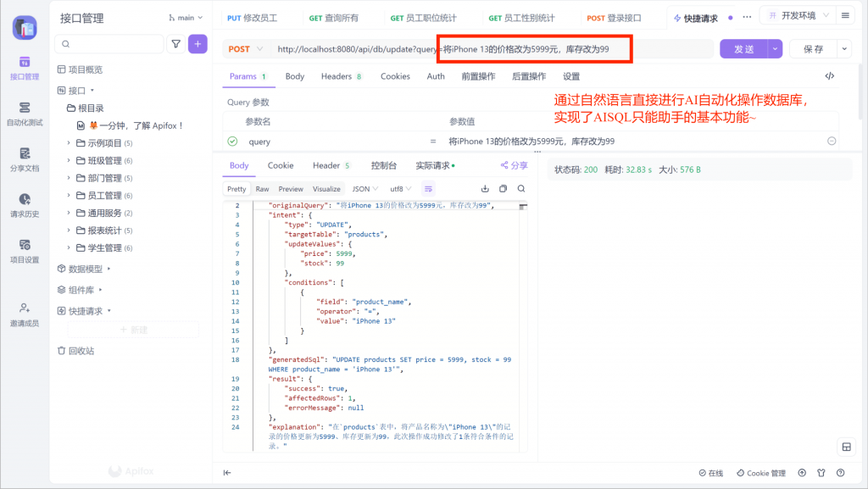This screenshot has width=868, height=489.
Task: Switch response view to Raw
Action: [x=262, y=189]
